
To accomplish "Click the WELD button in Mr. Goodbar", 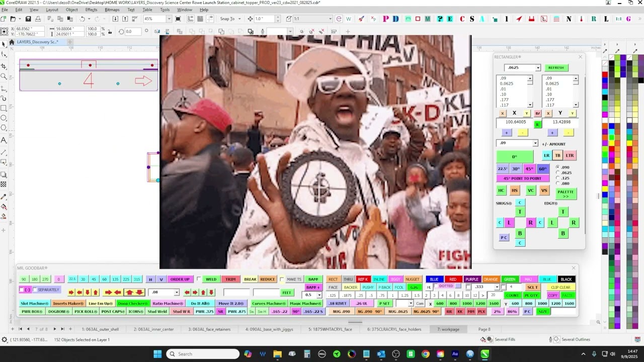I will pyautogui.click(x=211, y=280).
